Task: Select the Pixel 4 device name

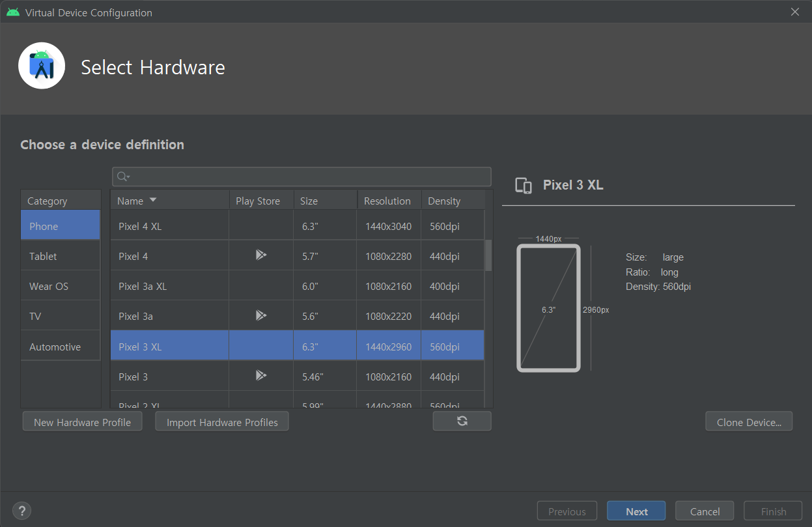Action: point(133,256)
